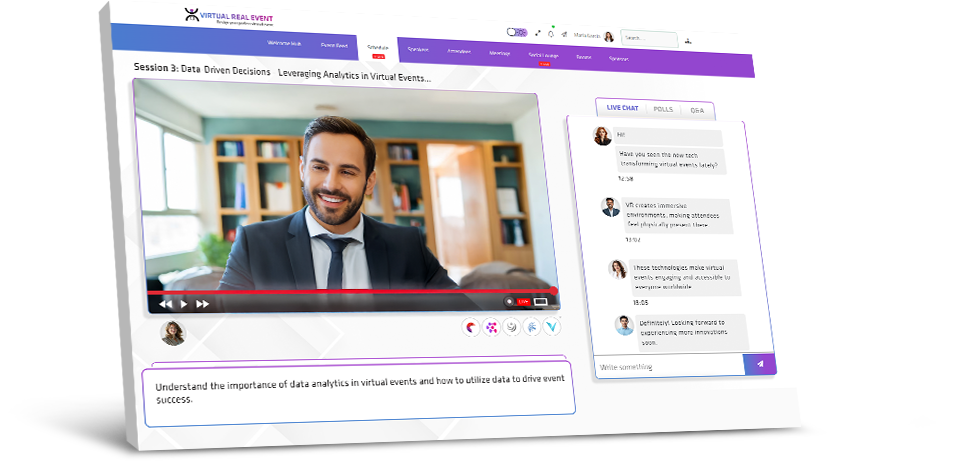Click the red LIVE badge in the player
The image size is (957, 461).
(x=523, y=301)
